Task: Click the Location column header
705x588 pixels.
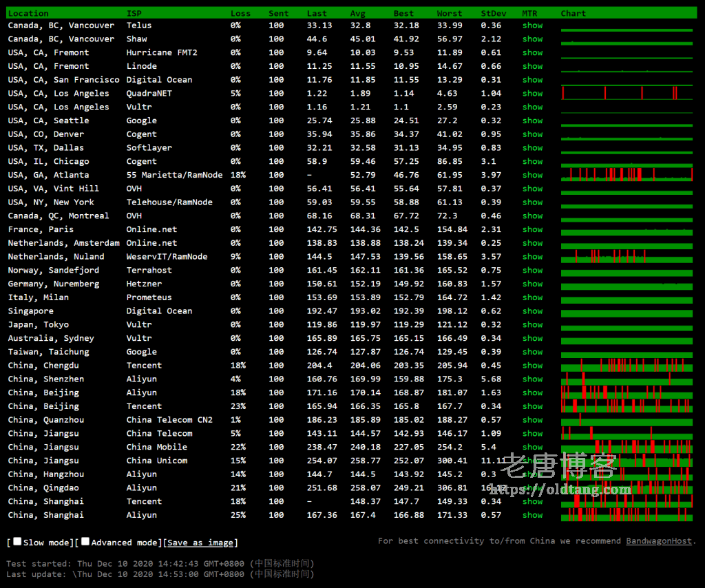Action: pyautogui.click(x=28, y=13)
